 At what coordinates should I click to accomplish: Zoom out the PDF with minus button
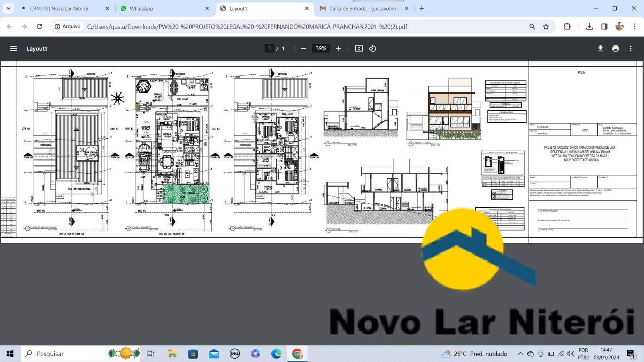point(303,48)
